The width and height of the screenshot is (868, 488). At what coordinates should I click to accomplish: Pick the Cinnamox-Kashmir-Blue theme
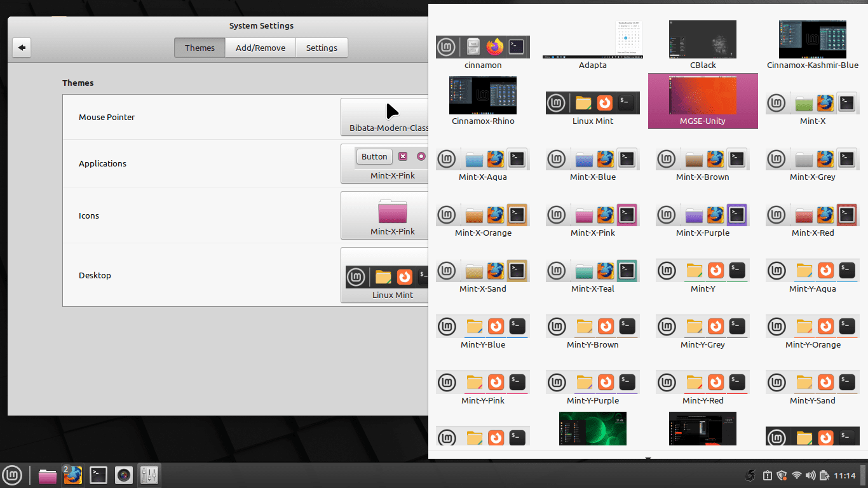point(813,44)
